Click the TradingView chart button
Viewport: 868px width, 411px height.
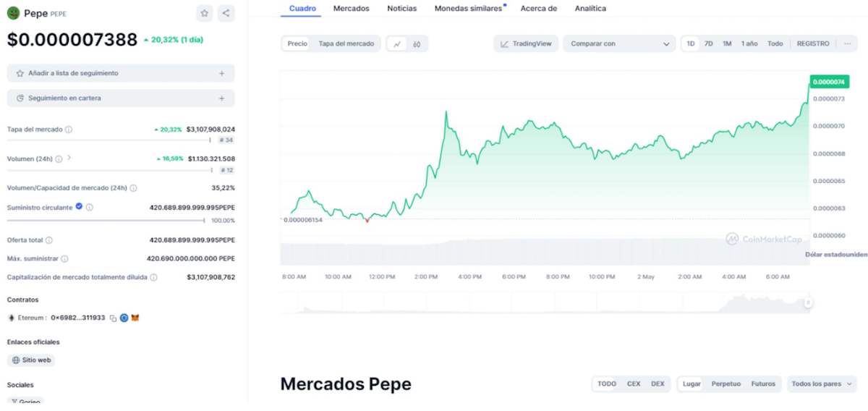tap(526, 43)
